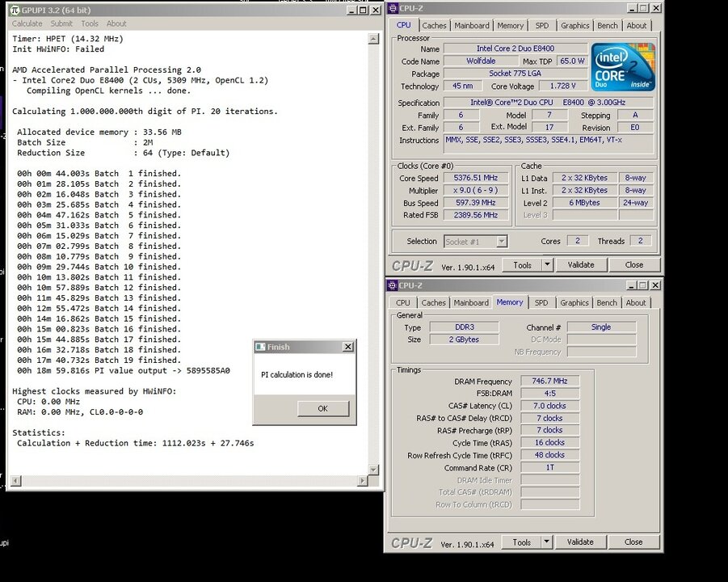Viewport: 728px width, 582px height.
Task: Minimize the lower CPU-Z window
Action: coord(631,285)
